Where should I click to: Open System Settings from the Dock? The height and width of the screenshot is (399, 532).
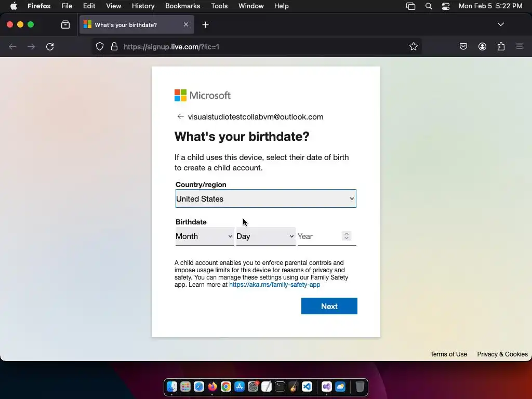(x=253, y=387)
